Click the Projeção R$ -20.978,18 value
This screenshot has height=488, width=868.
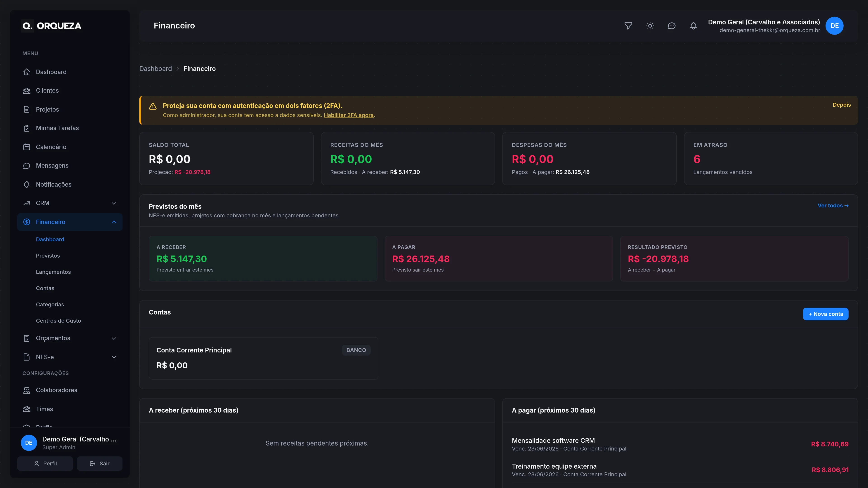click(192, 172)
